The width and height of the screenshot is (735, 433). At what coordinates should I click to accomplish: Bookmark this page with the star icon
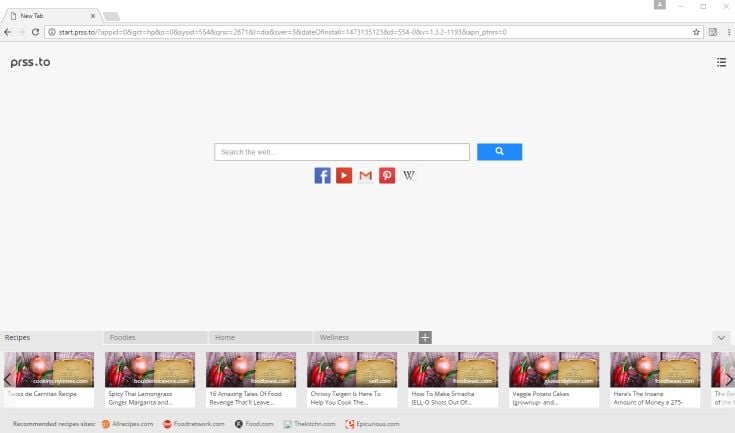coord(696,32)
